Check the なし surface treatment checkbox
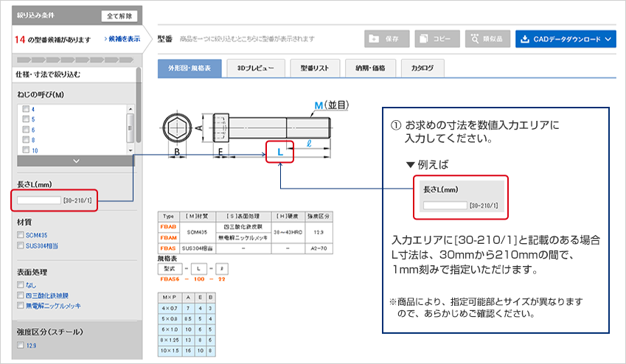The width and height of the screenshot is (626, 364). (21, 284)
